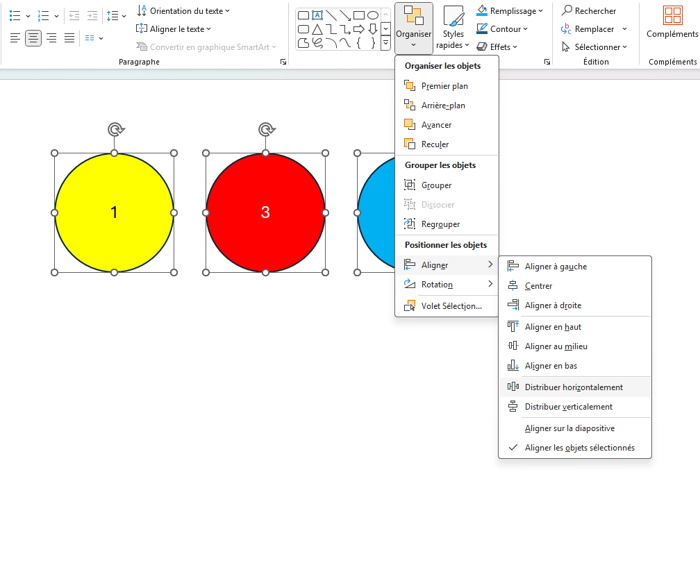700x588 pixels.
Task: Open drawing format dialog launcher
Action: click(x=547, y=62)
